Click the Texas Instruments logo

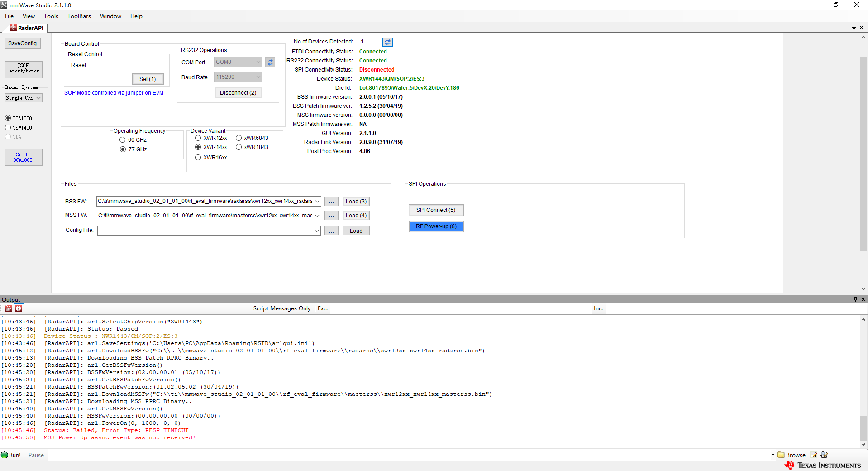point(823,465)
